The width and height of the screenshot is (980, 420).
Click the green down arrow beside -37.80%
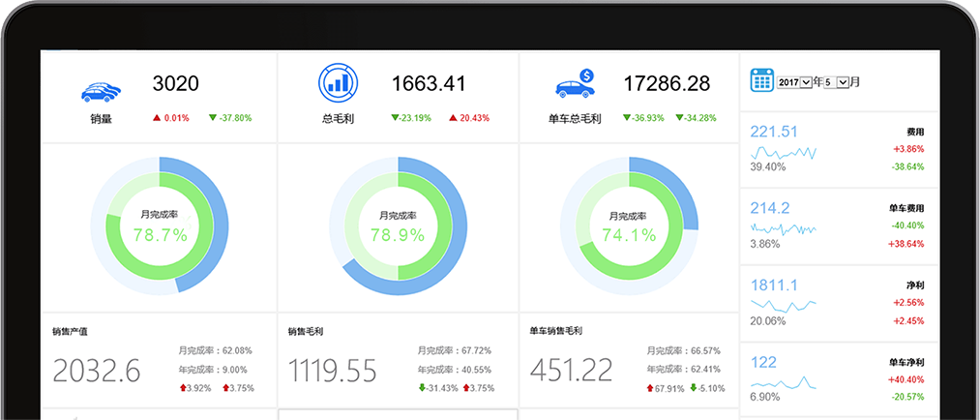coord(213,118)
